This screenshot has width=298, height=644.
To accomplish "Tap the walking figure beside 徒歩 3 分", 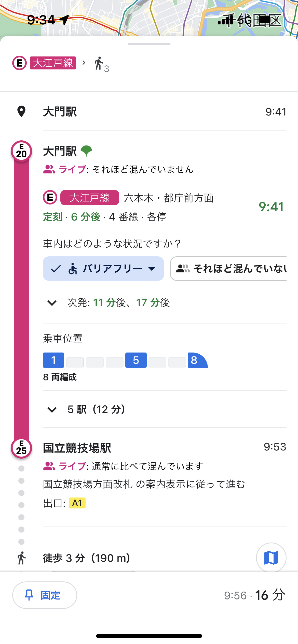I will (22, 558).
